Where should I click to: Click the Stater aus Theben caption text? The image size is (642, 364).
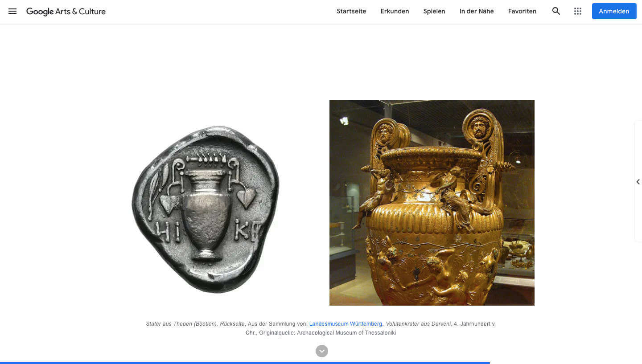click(195, 324)
